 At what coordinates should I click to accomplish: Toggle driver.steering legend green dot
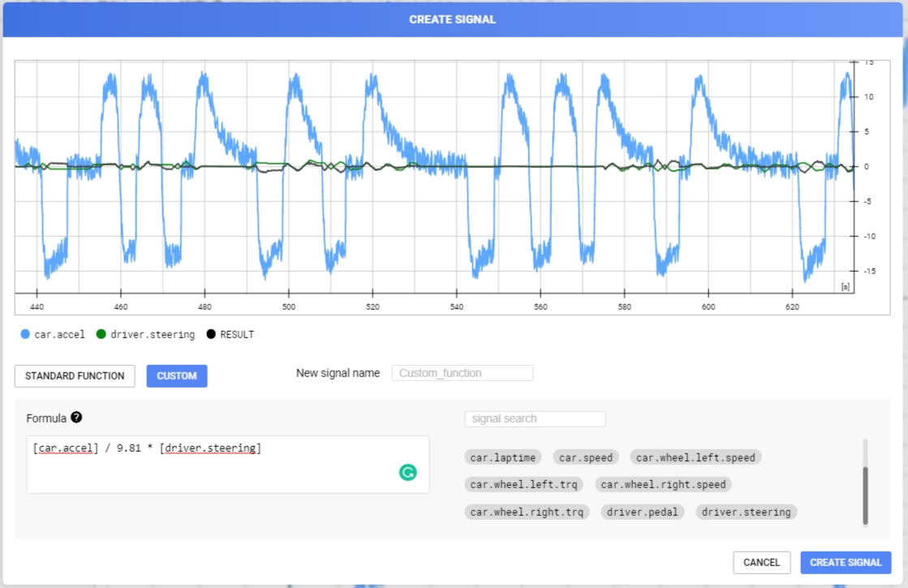101,334
